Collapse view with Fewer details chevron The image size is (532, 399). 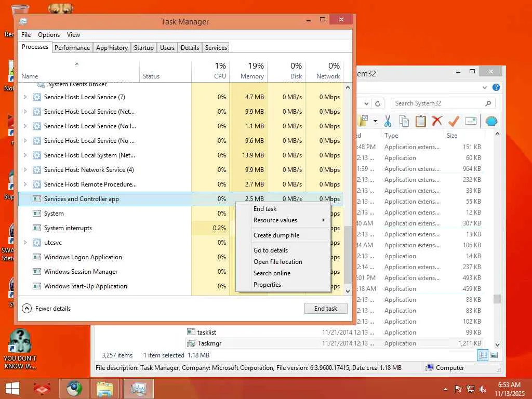coord(26,309)
